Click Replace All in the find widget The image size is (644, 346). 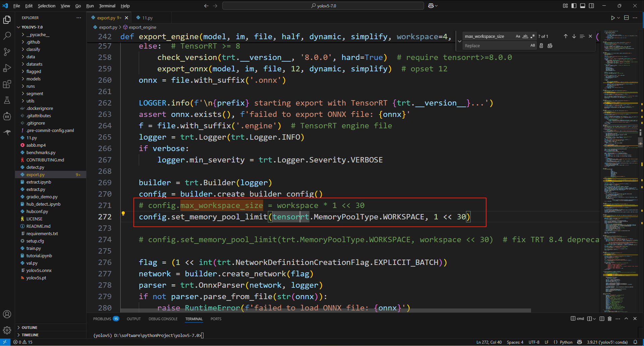pyautogui.click(x=550, y=46)
